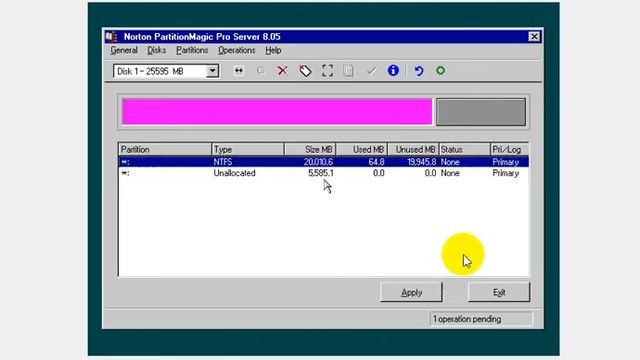Select the NTFS row type cell
This screenshot has width=640, height=360.
click(x=223, y=162)
